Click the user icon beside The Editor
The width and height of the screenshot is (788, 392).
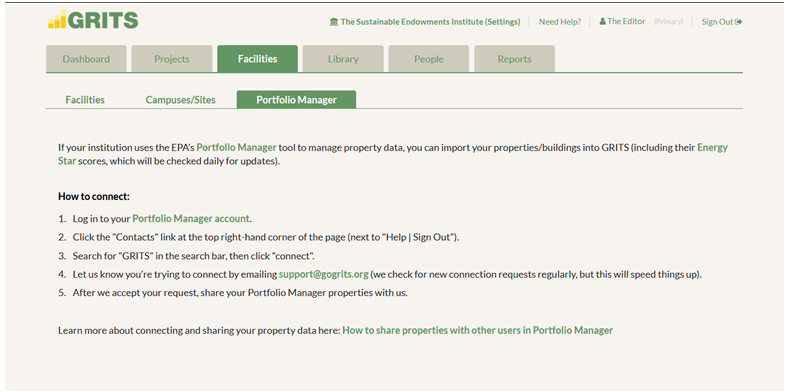(x=603, y=22)
